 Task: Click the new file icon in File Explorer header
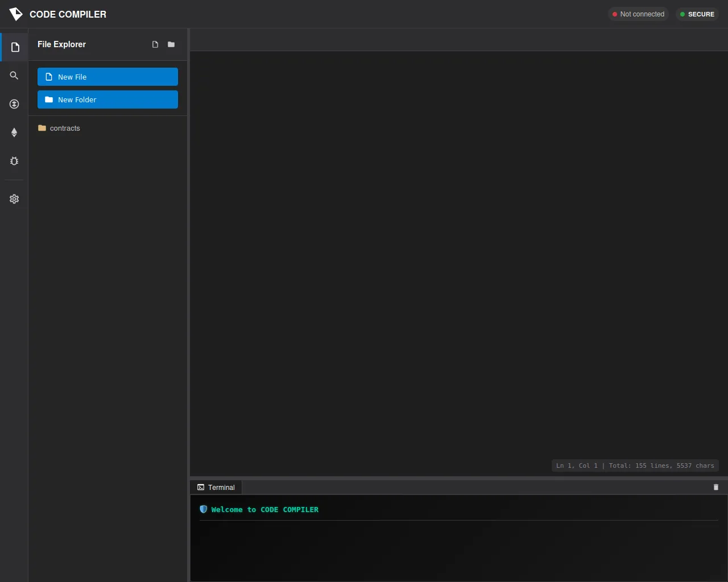click(155, 44)
